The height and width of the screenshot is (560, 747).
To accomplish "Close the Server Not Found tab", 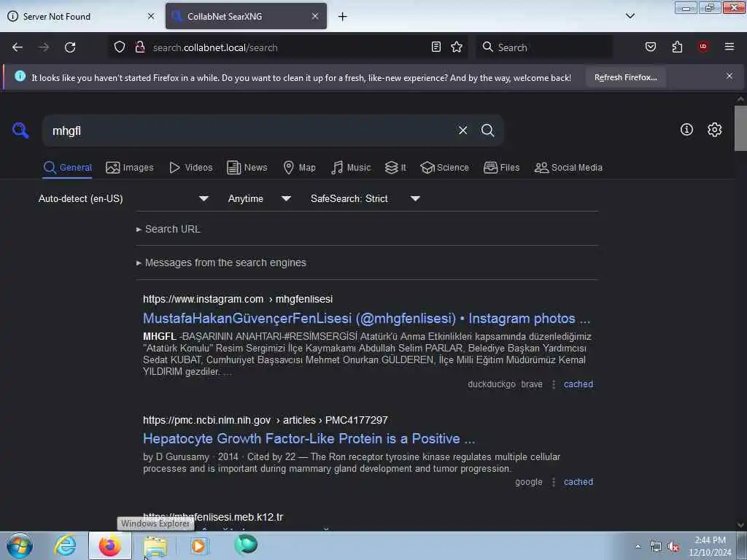I will 151,16.
